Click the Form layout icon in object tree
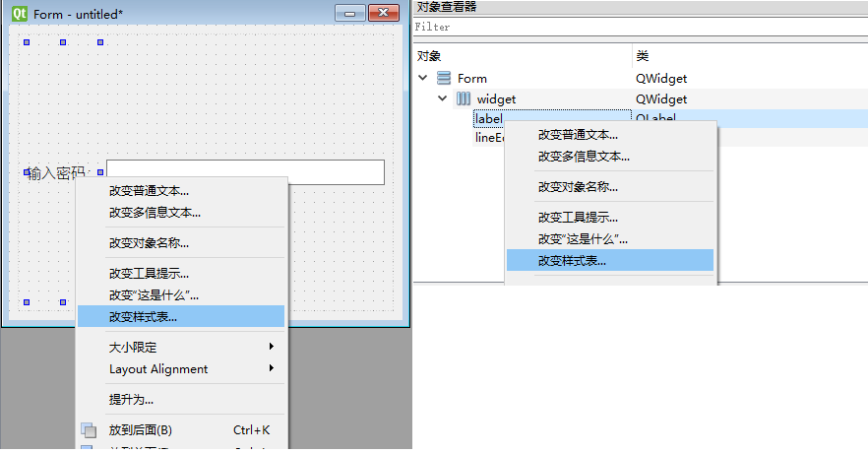 point(444,78)
